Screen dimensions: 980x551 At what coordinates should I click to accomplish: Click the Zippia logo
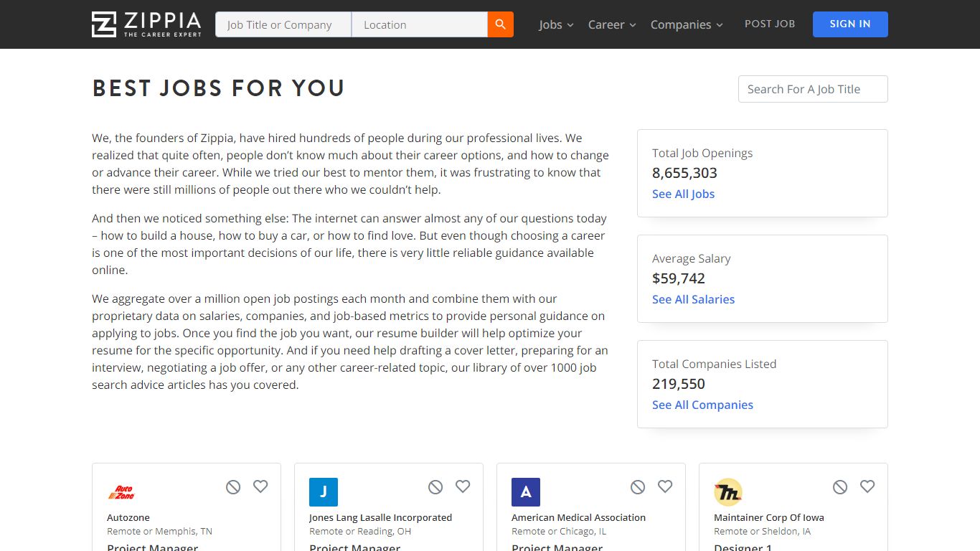[146, 24]
